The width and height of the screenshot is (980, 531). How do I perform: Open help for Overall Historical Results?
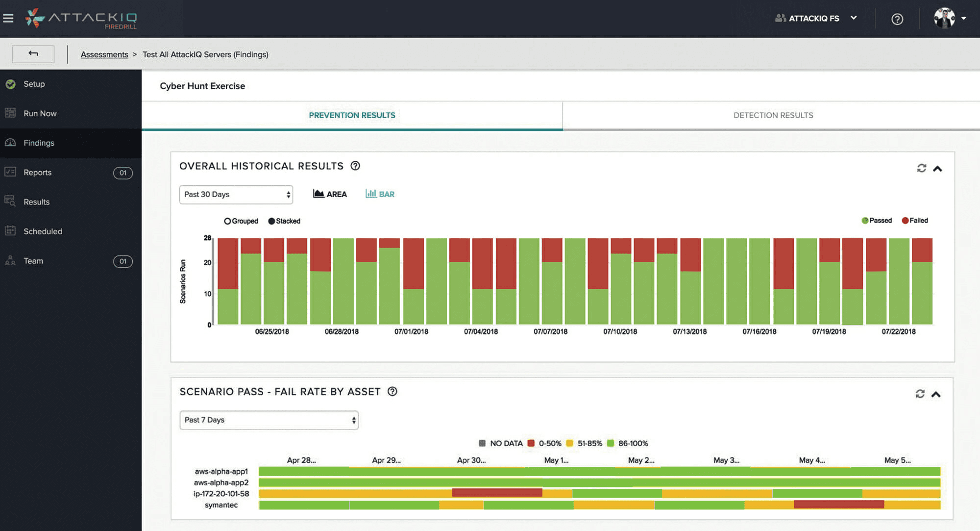[x=355, y=166]
